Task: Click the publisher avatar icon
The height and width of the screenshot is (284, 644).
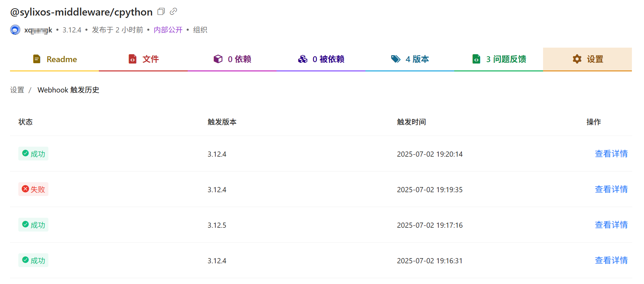Action: (15, 30)
